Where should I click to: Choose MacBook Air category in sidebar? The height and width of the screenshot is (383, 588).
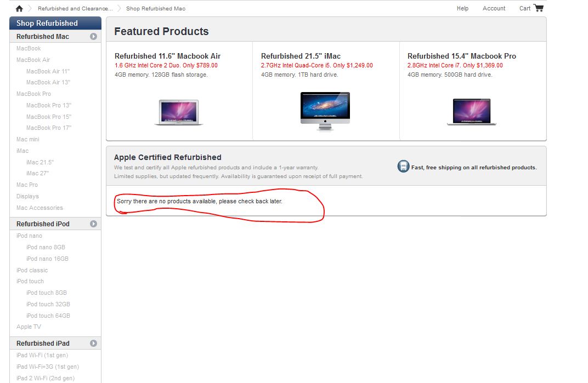(33, 60)
